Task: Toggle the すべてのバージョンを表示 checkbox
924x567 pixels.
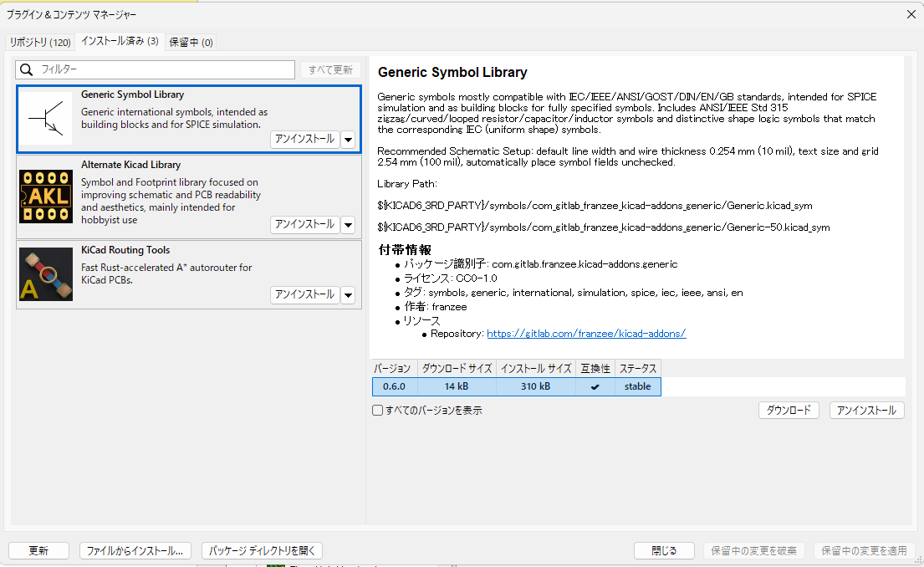Action: [378, 411]
